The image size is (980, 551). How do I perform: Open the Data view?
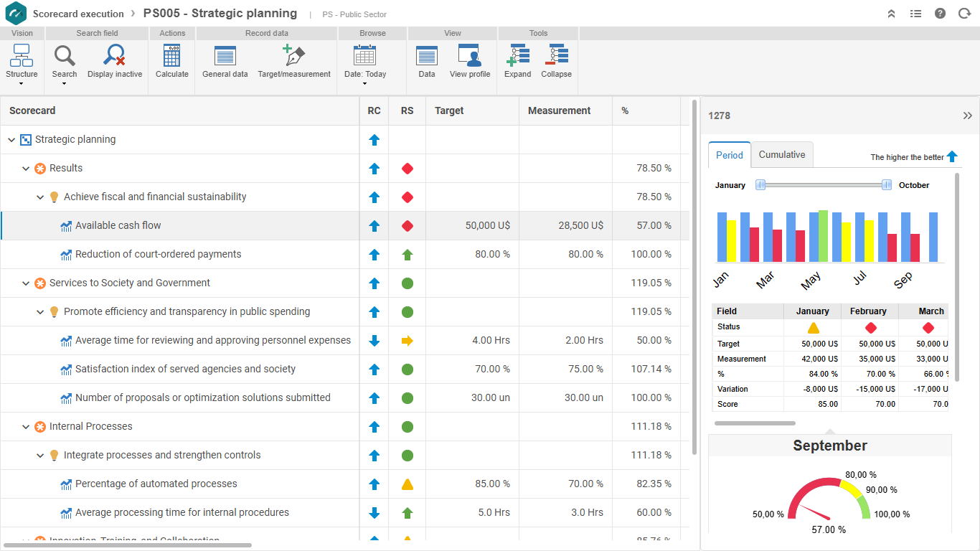tap(427, 62)
